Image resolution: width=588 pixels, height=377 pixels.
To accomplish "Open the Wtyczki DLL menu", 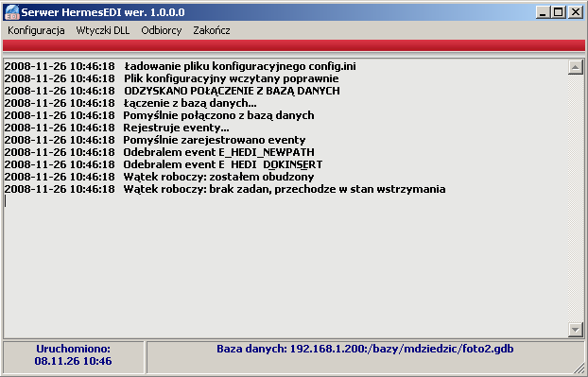I will 103,30.
